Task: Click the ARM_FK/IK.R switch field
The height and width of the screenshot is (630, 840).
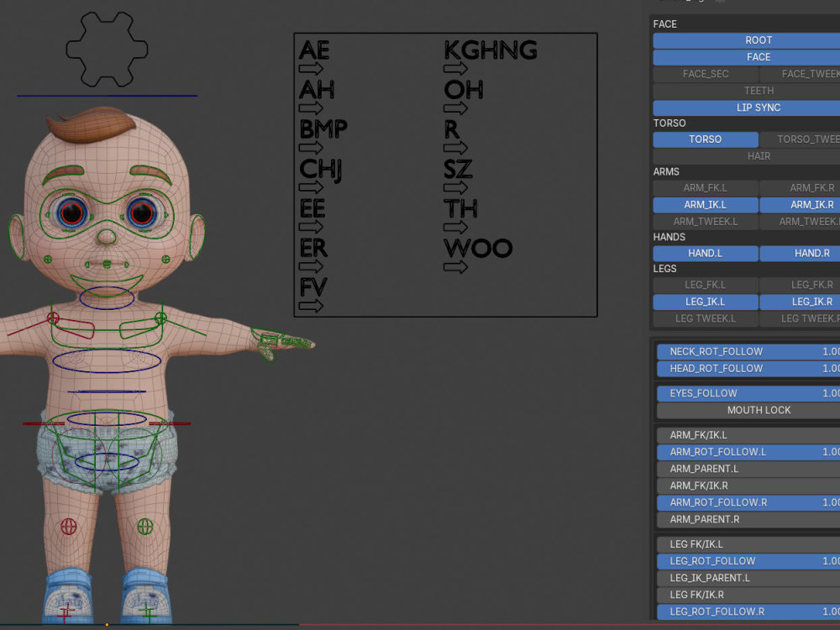Action: pos(748,486)
